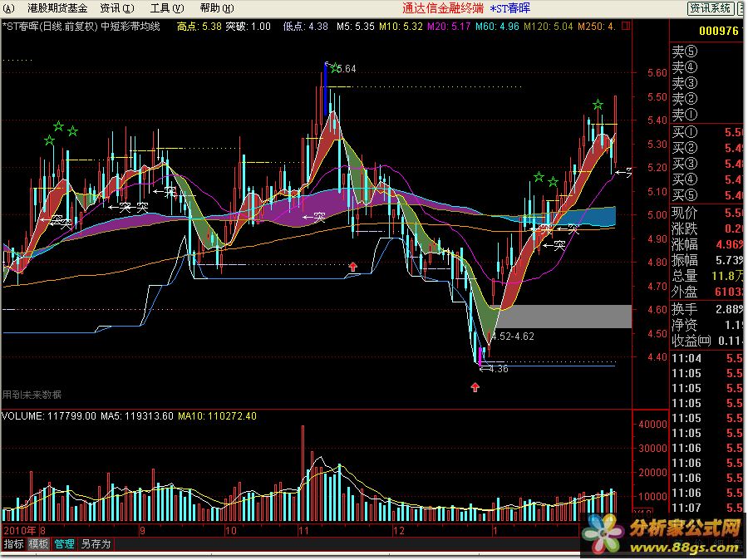Click stock code 000976
The image size is (748, 560).
click(718, 31)
